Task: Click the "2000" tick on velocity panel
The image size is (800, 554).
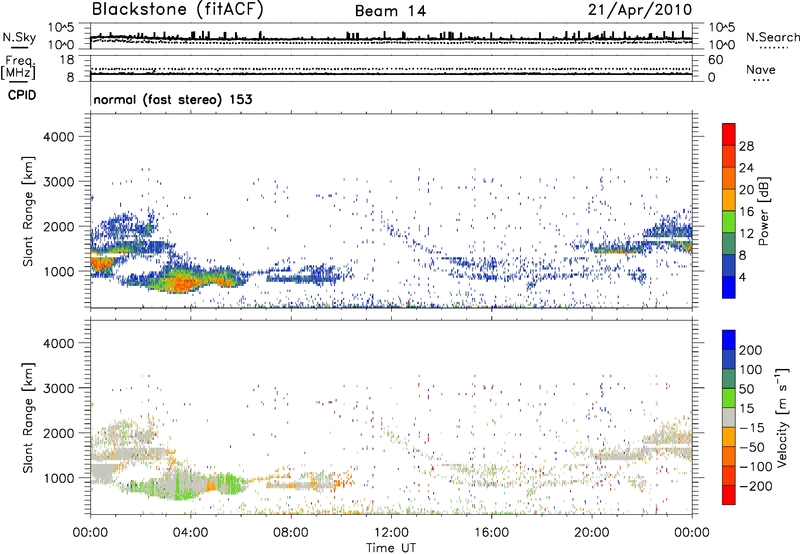Action: pyautogui.click(x=58, y=433)
